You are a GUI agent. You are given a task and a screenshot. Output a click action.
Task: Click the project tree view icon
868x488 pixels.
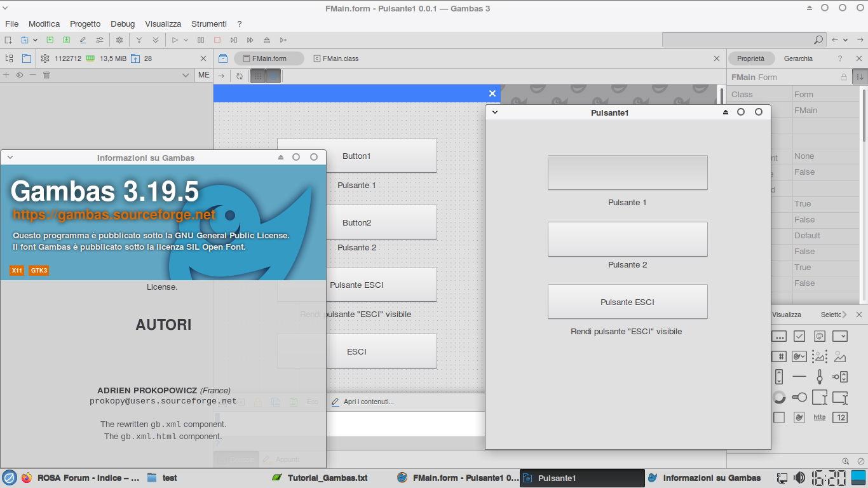coord(9,58)
